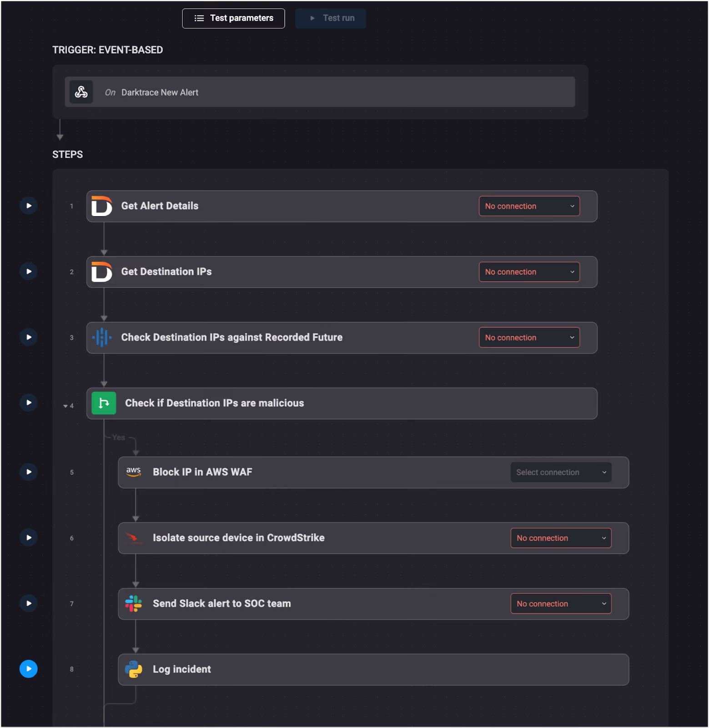Open connection dropdown for Get Alert Details
The width and height of the screenshot is (709, 728).
click(529, 206)
